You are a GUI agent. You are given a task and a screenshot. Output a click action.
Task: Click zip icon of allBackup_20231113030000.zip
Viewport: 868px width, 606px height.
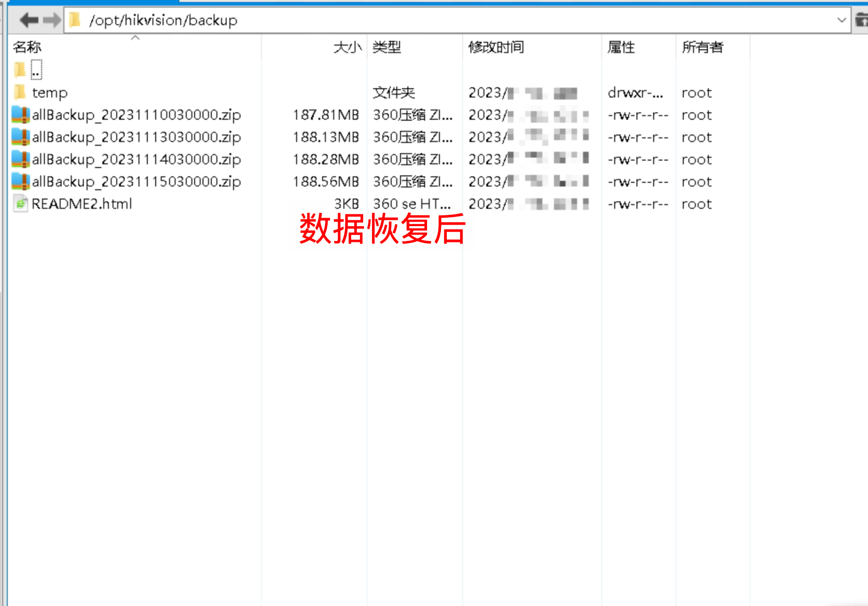21,136
